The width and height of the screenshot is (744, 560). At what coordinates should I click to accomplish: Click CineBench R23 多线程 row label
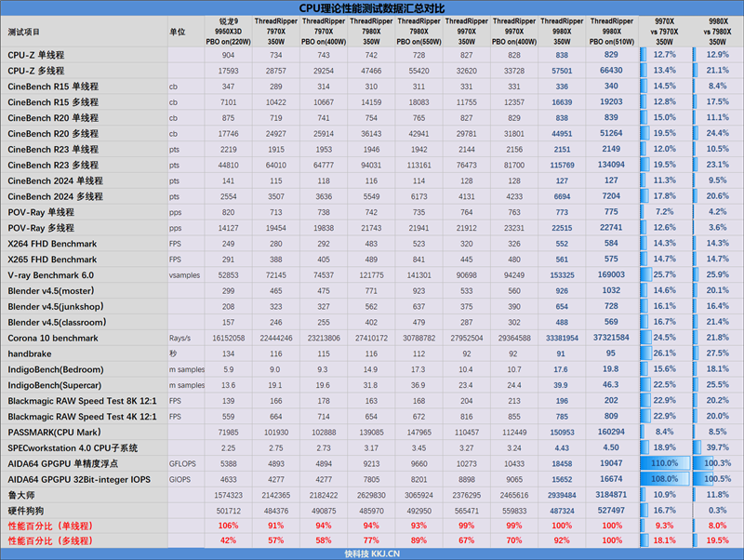coord(53,165)
